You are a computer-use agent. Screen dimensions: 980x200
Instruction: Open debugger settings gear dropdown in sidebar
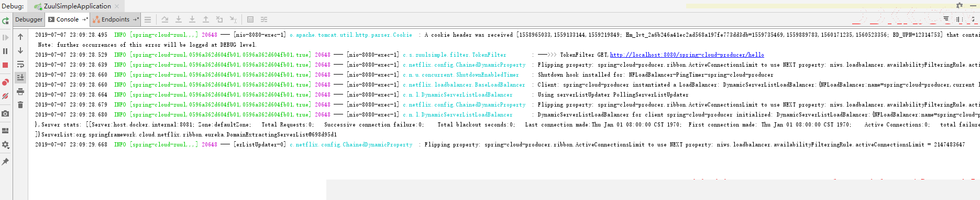(5, 144)
